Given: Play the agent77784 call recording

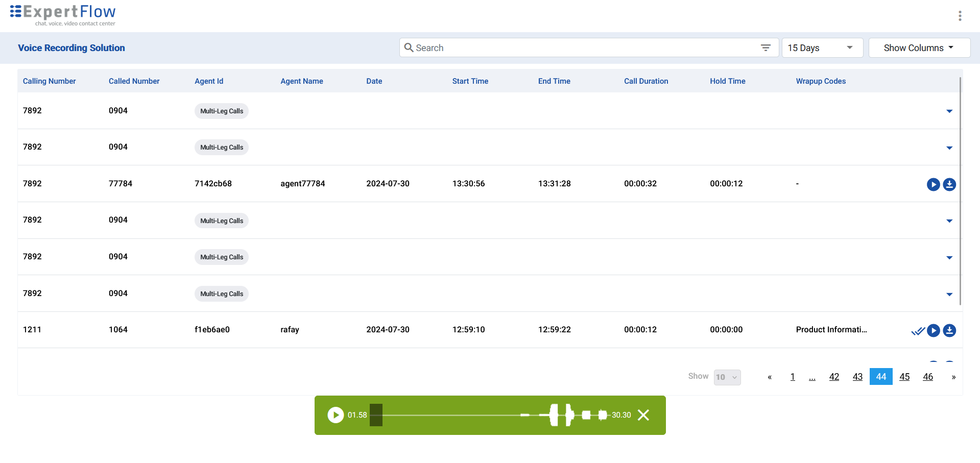Looking at the screenshot, I should tap(933, 184).
